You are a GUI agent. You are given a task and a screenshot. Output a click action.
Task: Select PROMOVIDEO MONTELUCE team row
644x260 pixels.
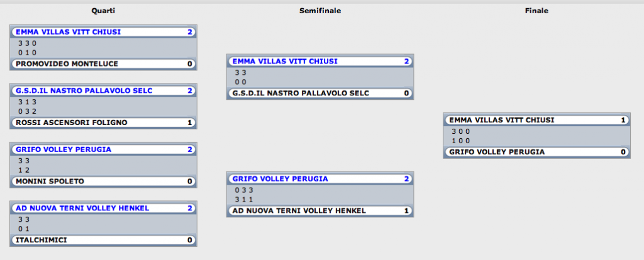(x=104, y=63)
